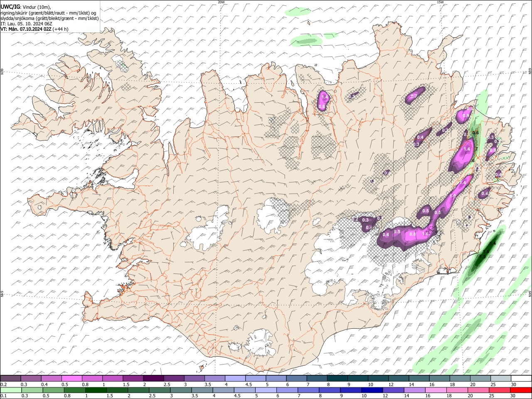Click the light pink 16 swatch in lower legend row

435,390
